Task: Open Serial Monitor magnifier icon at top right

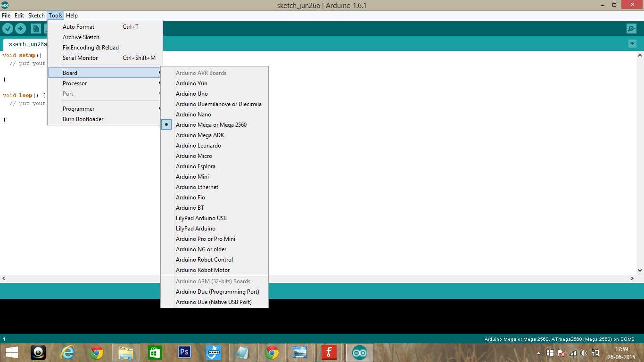Action: tap(632, 28)
